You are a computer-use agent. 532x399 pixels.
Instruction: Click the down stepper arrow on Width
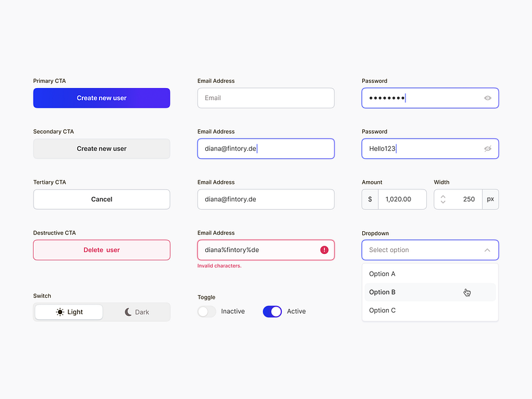click(x=443, y=202)
